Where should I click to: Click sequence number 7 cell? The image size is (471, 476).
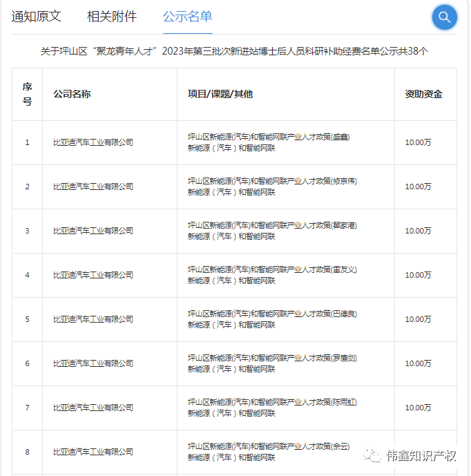(28, 408)
